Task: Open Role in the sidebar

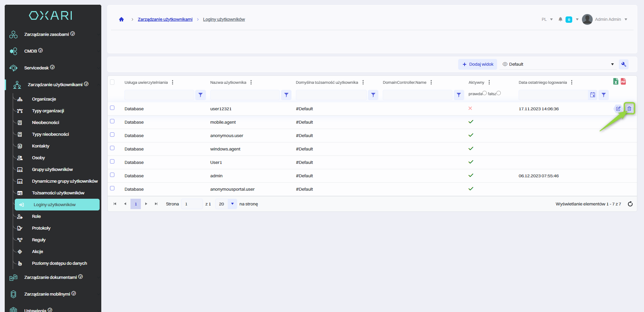Action: pyautogui.click(x=36, y=216)
